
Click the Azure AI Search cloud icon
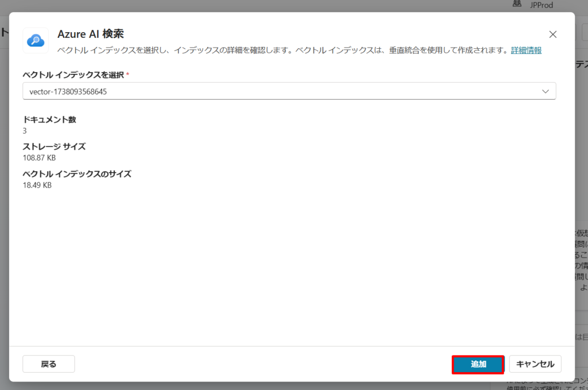pos(36,41)
